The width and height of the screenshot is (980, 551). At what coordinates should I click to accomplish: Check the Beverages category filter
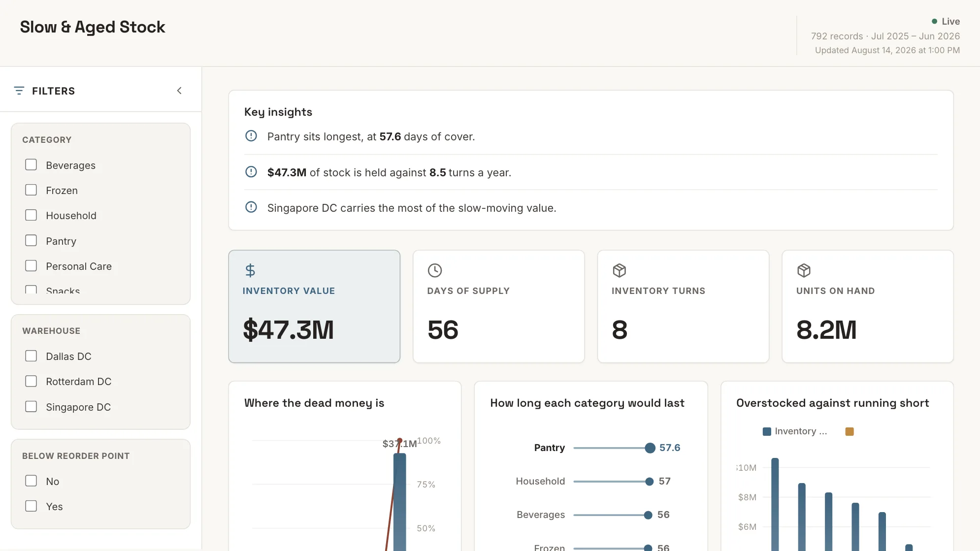(x=31, y=164)
